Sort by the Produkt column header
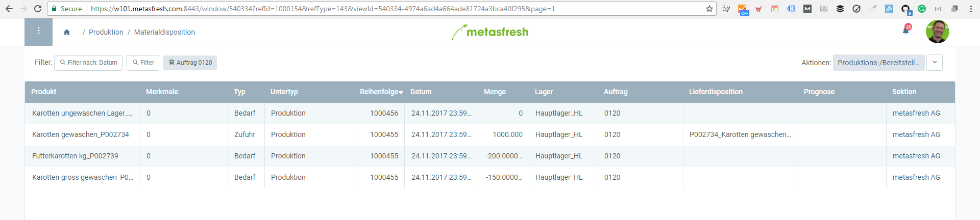The height and width of the screenshot is (220, 980). click(44, 92)
